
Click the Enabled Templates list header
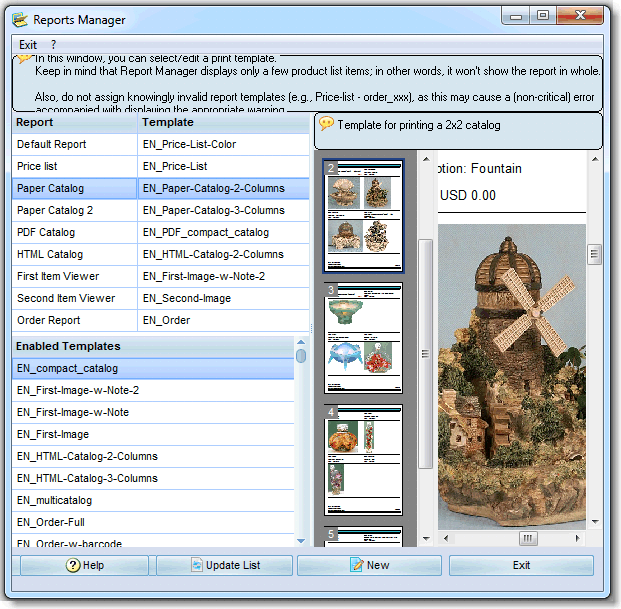pos(153,346)
